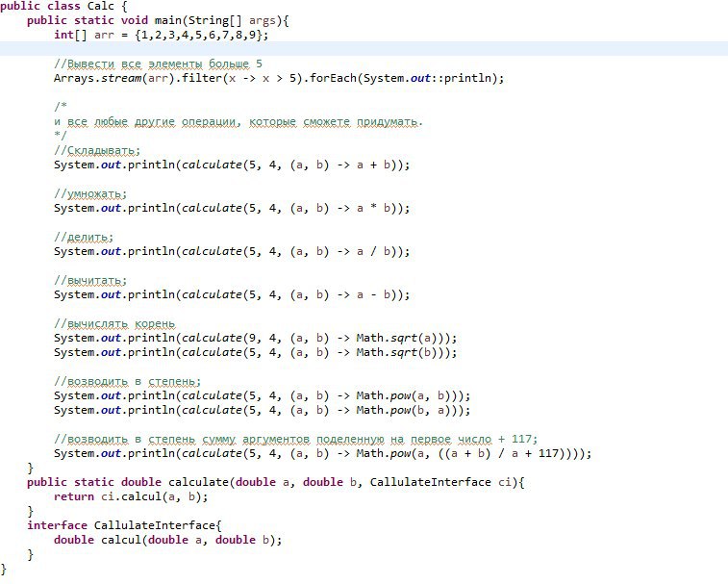The image size is (728, 584).
Task: Click the "System.out::println" method reference
Action: tap(427, 79)
